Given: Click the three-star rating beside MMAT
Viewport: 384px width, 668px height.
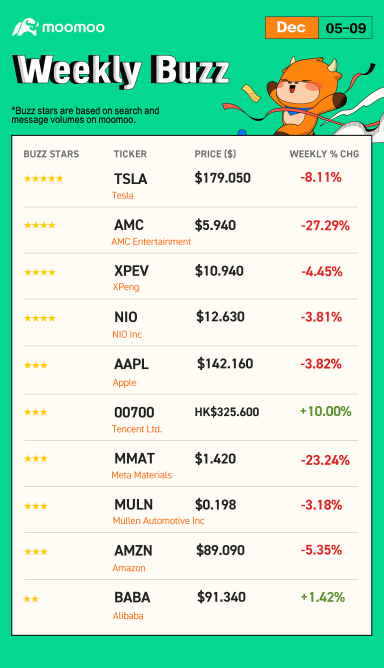Looking at the screenshot, I should click(x=36, y=459).
